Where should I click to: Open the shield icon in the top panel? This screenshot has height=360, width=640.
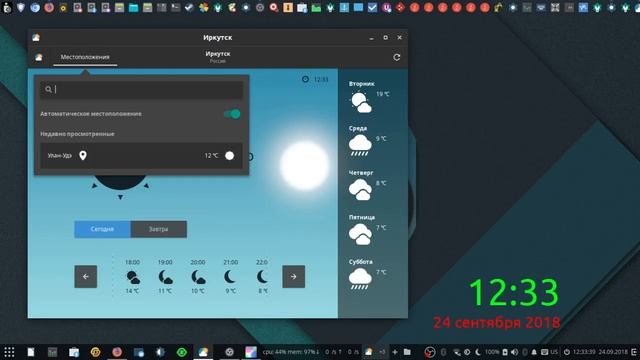[21, 7]
